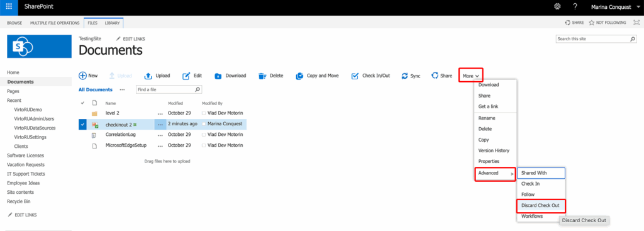This screenshot has width=644, height=231.
Task: Click NOT FOLLOWING star button
Action: pyautogui.click(x=608, y=23)
